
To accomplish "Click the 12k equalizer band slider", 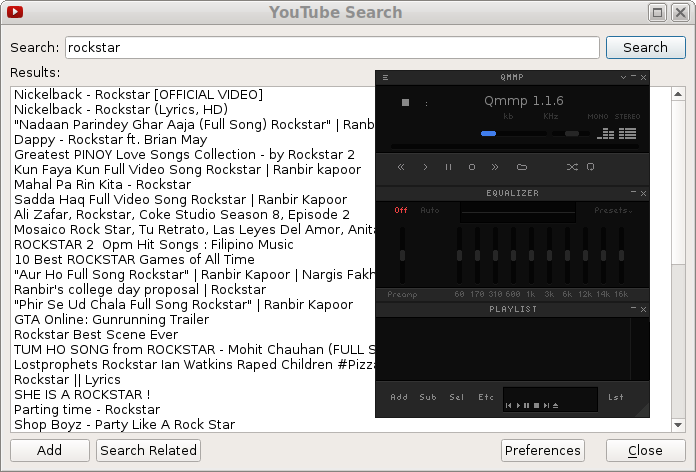I will (585, 255).
